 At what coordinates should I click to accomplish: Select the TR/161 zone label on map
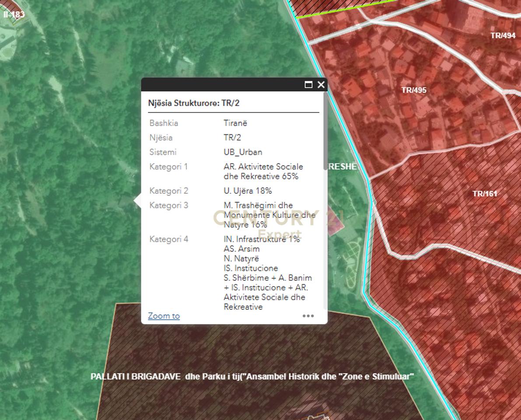click(x=485, y=193)
